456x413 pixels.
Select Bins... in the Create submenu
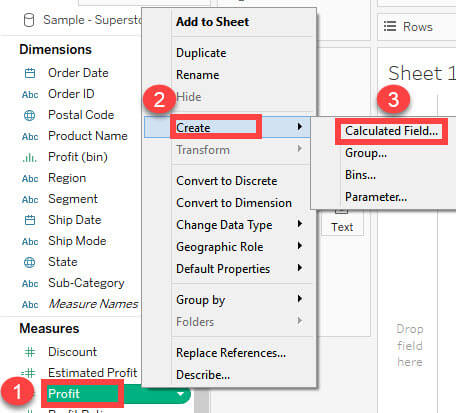360,175
